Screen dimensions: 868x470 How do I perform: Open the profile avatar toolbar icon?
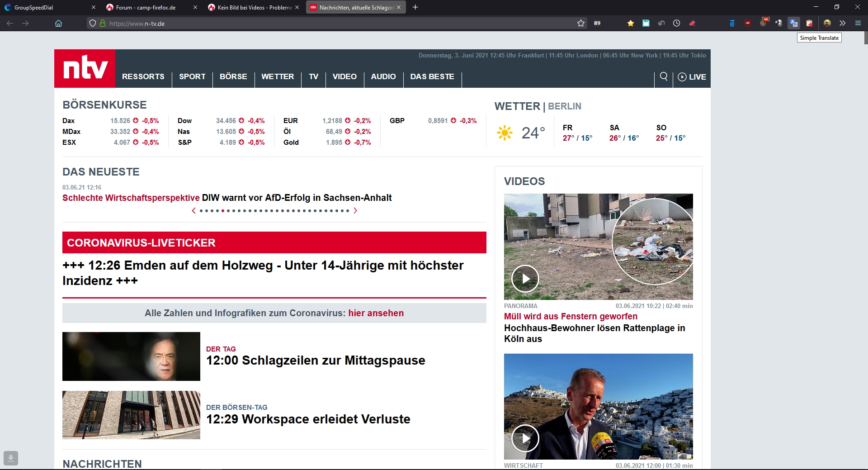[827, 23]
